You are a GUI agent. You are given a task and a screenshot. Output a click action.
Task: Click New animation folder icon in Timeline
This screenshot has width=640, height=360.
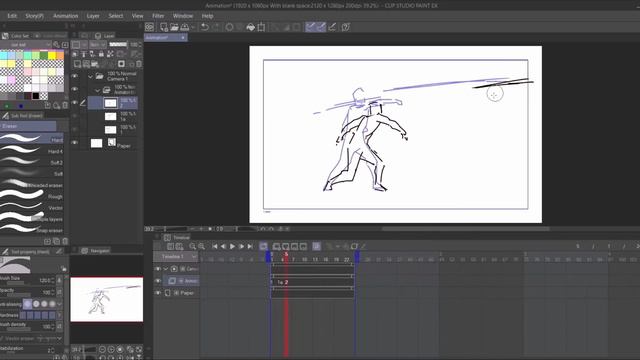pyautogui.click(x=276, y=246)
